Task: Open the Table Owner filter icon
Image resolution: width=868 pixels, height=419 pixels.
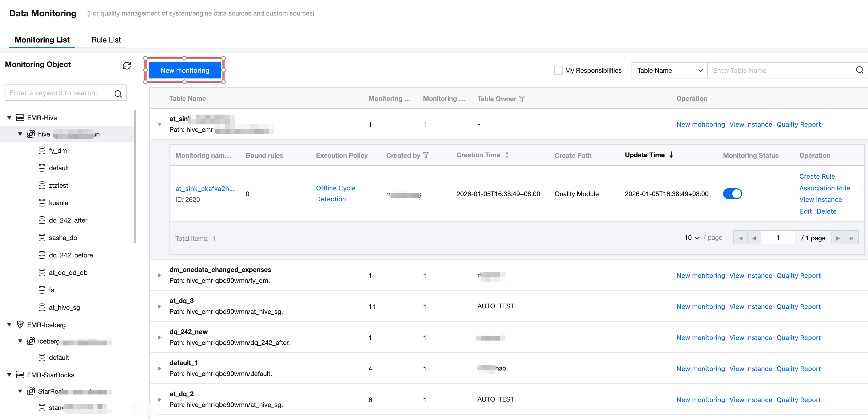Action: point(522,99)
